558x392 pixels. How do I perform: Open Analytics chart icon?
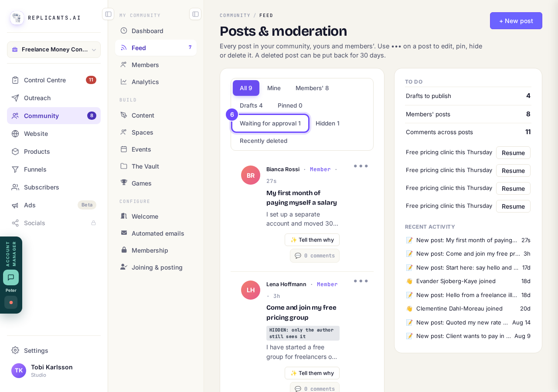(124, 81)
